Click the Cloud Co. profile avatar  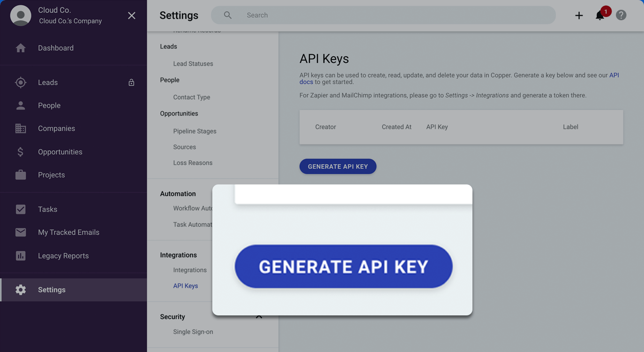[x=21, y=15]
